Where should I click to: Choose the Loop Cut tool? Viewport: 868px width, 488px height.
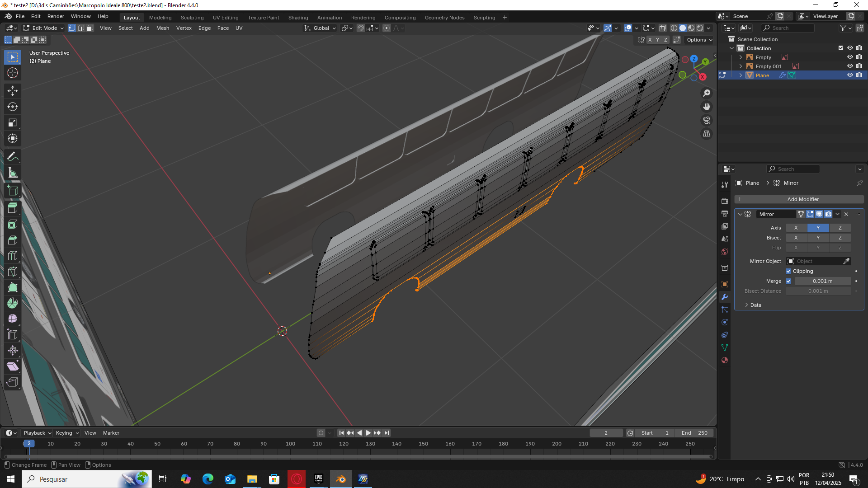coord(12,256)
